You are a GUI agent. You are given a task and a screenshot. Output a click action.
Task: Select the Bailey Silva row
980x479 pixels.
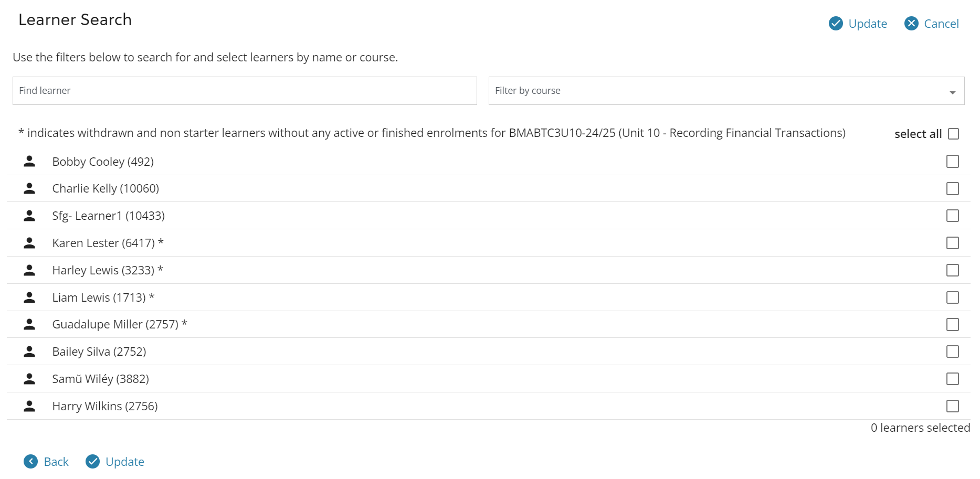pos(210,351)
